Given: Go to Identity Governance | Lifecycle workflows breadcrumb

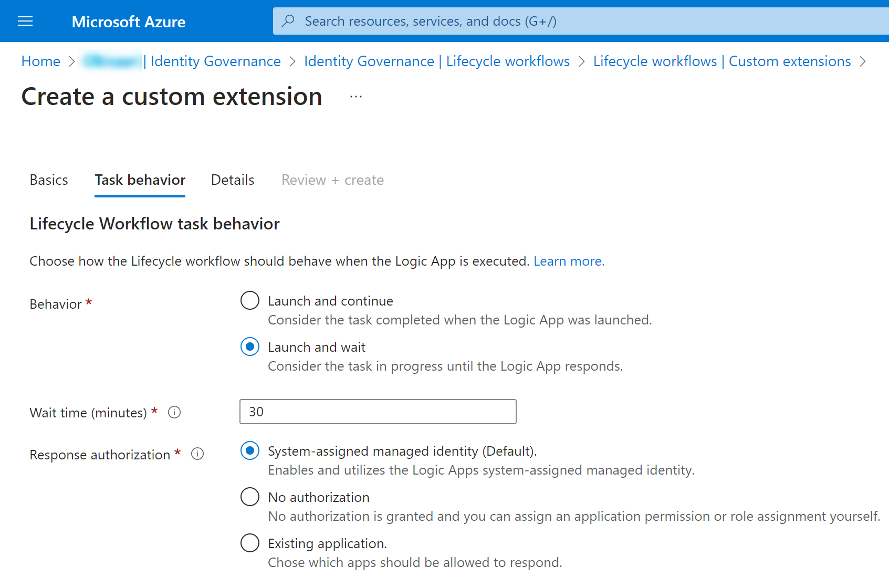Looking at the screenshot, I should [437, 61].
